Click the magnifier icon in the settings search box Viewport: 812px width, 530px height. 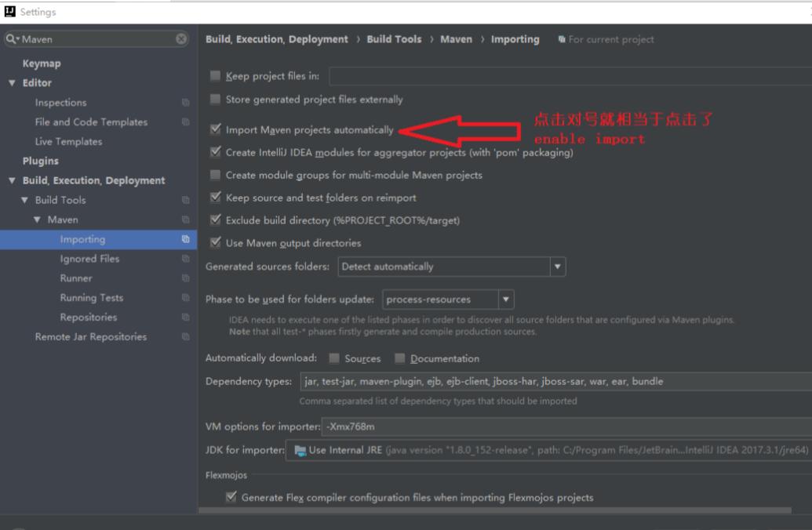click(x=11, y=38)
